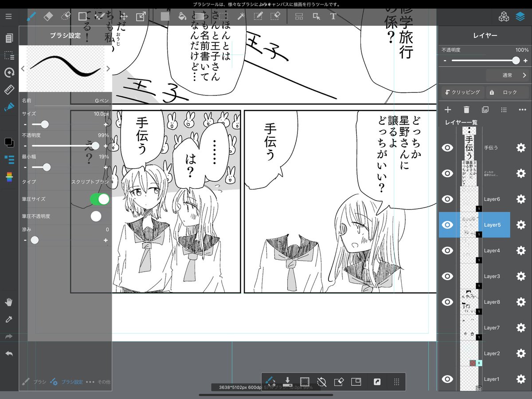Select the Transform tool
The width and height of the screenshot is (532, 399).
tap(141, 16)
